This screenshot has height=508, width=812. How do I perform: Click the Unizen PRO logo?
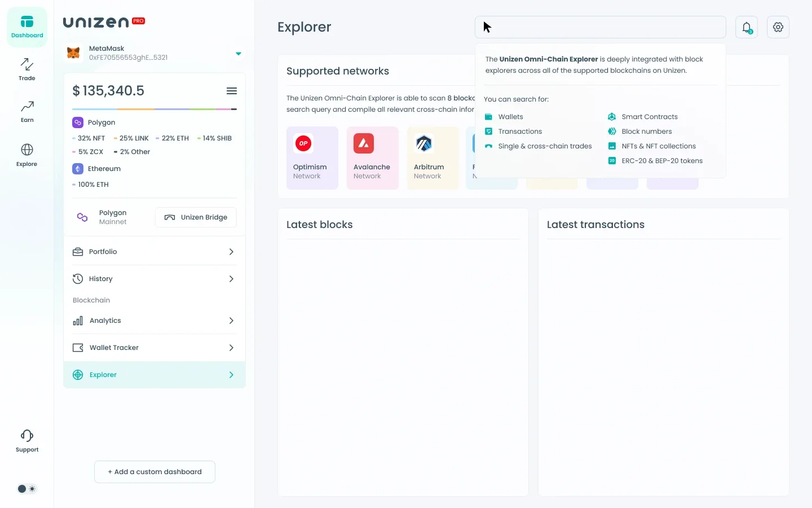104,22
